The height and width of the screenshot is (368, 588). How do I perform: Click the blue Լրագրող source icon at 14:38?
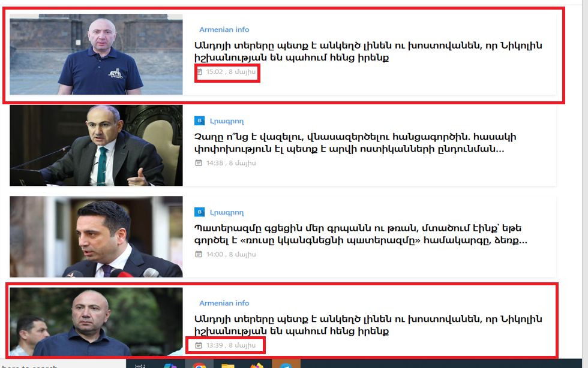199,120
